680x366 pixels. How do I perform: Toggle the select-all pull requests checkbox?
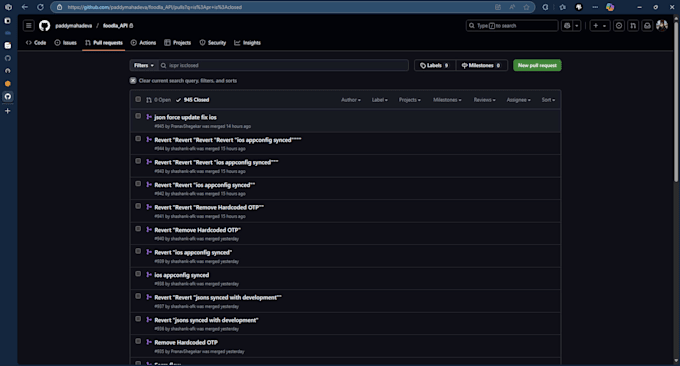click(x=138, y=99)
